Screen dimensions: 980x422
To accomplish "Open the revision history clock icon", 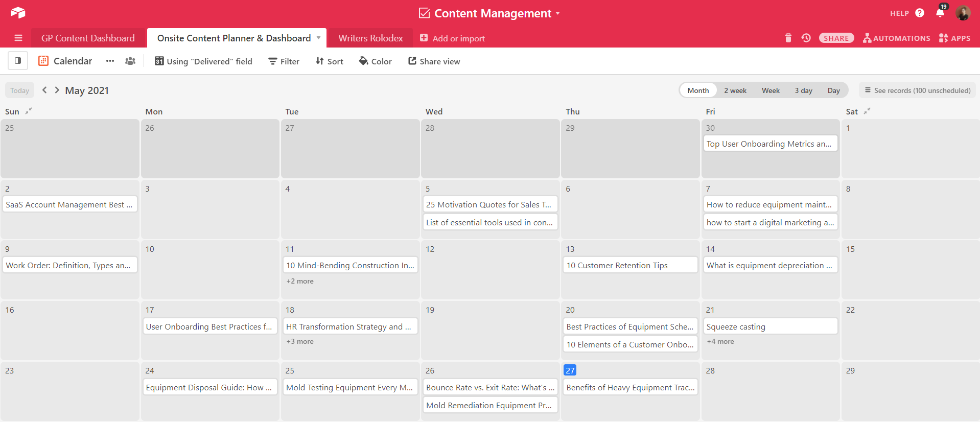I will [x=806, y=38].
